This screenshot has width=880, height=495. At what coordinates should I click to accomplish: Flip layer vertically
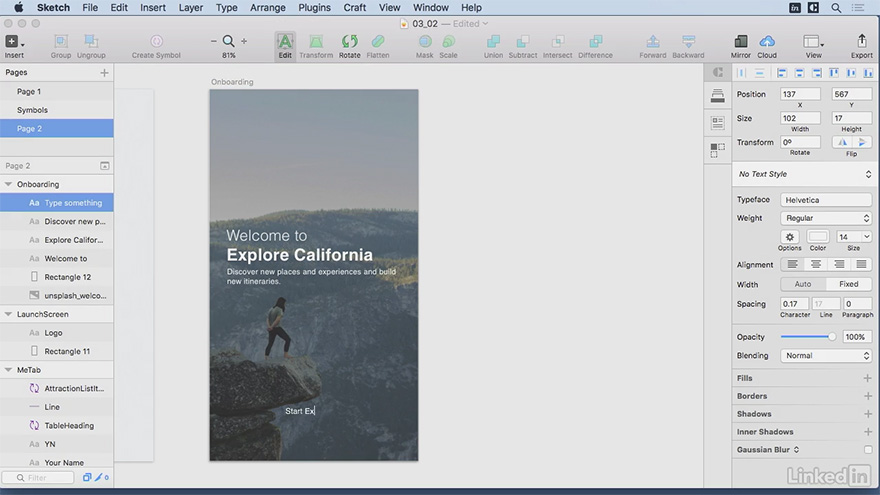pyautogui.click(x=862, y=143)
